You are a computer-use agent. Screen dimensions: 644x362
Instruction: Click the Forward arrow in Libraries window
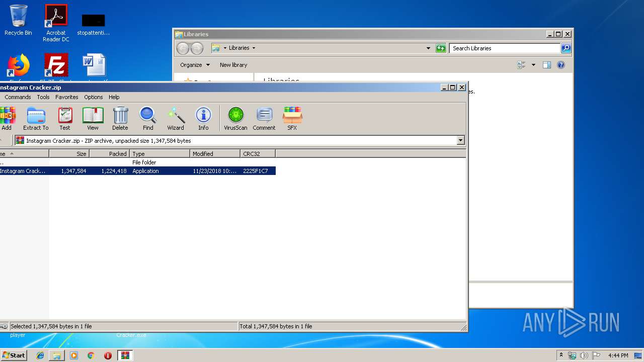[197, 48]
